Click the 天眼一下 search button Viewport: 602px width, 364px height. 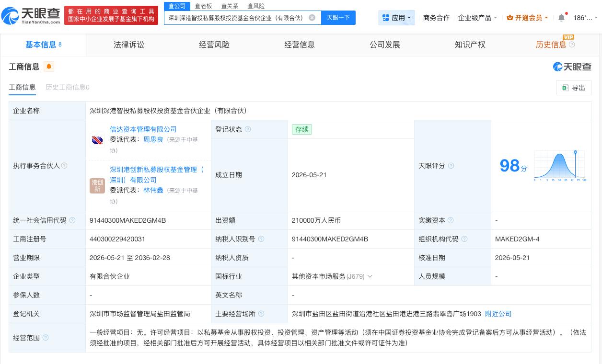tap(338, 18)
